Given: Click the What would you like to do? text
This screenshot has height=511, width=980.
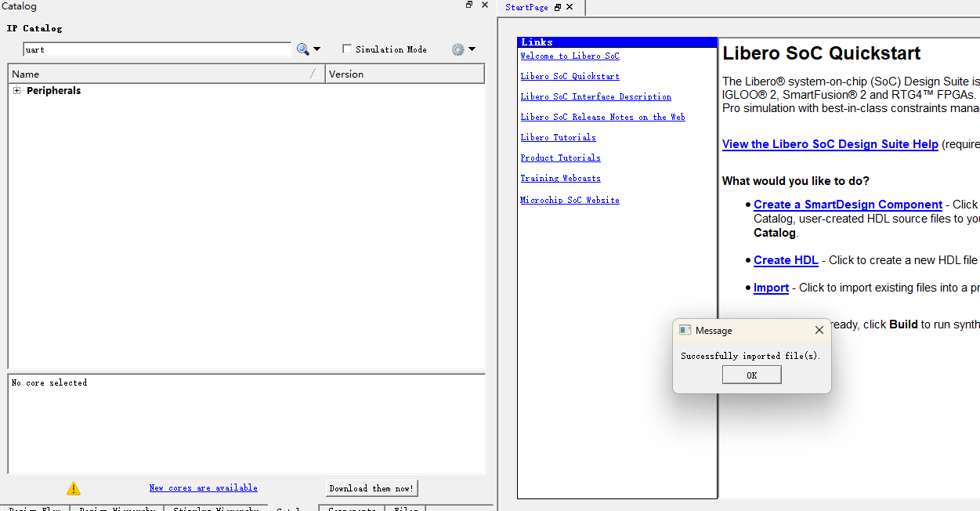Looking at the screenshot, I should (796, 181).
